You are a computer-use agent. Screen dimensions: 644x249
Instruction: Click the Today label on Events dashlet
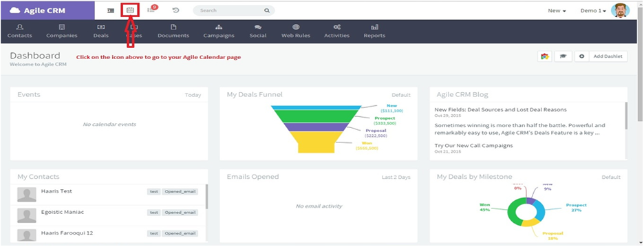[x=193, y=95]
